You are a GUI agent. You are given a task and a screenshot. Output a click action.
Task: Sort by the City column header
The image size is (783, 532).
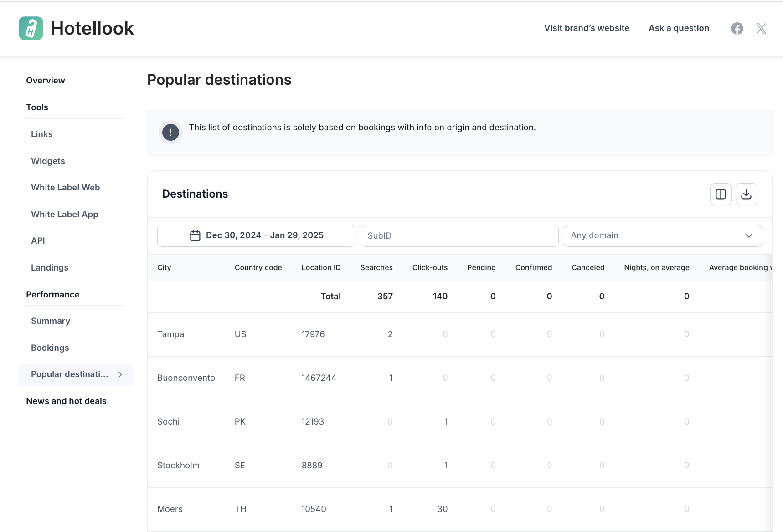click(x=164, y=268)
